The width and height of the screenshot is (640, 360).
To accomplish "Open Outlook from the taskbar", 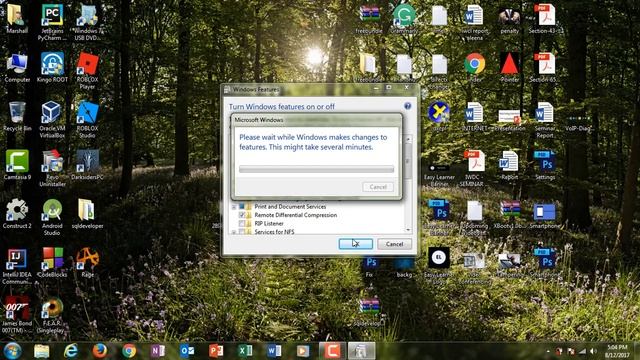I will click(x=187, y=351).
